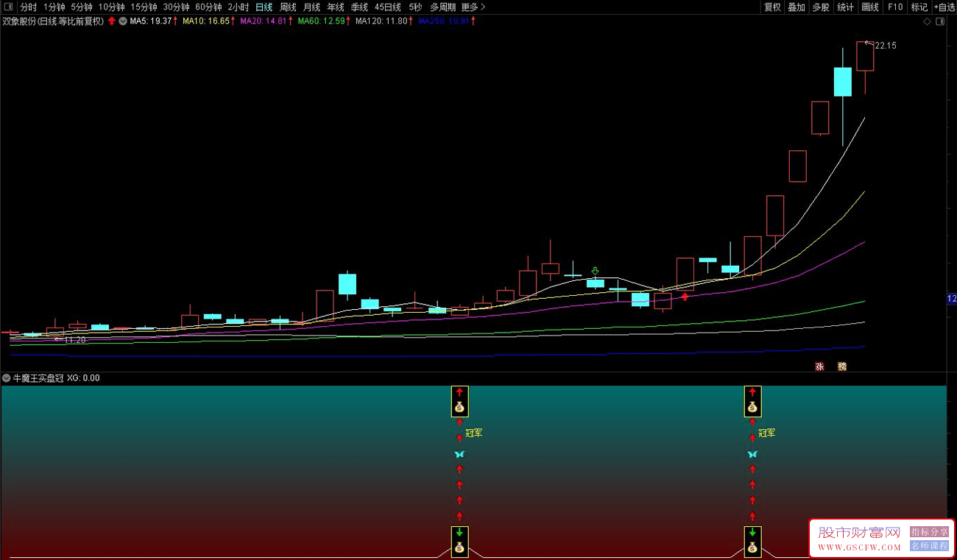
Task: Expand the main chart indicator dropdown circle
Action: (122, 21)
